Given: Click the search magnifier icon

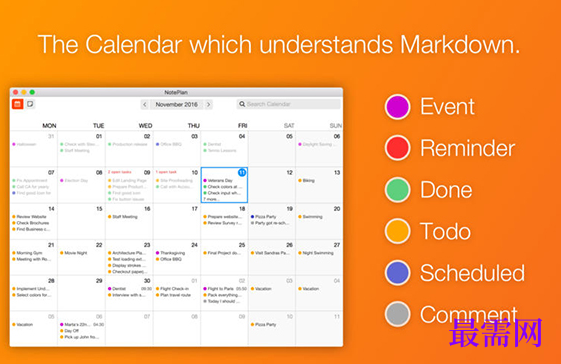Looking at the screenshot, I should point(242,104).
